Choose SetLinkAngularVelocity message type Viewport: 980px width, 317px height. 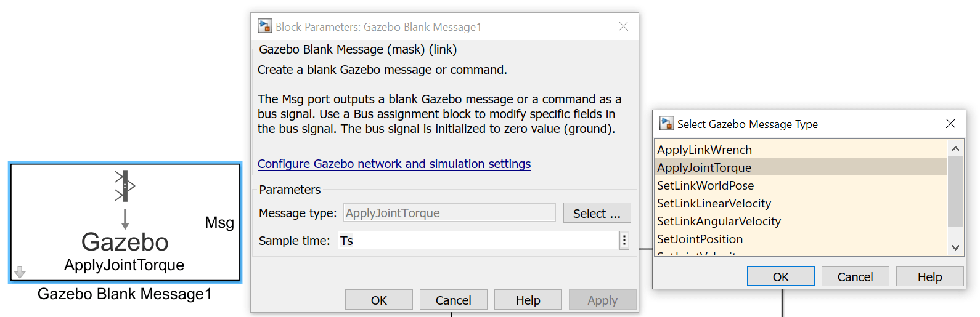coord(719,221)
